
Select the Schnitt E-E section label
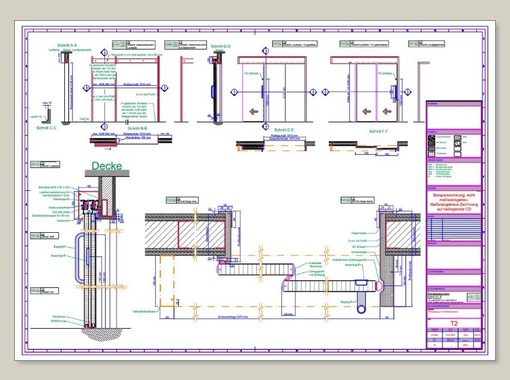pyautogui.click(x=284, y=130)
